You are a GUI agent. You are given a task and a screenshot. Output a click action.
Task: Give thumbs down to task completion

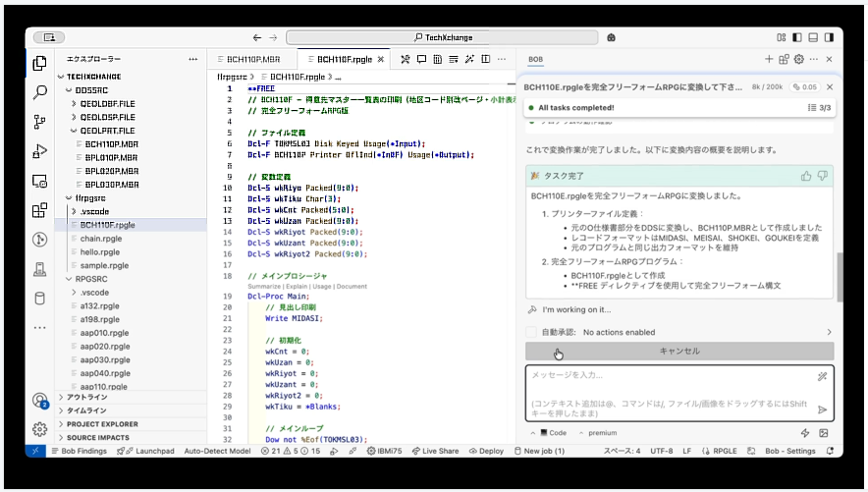pos(823,176)
